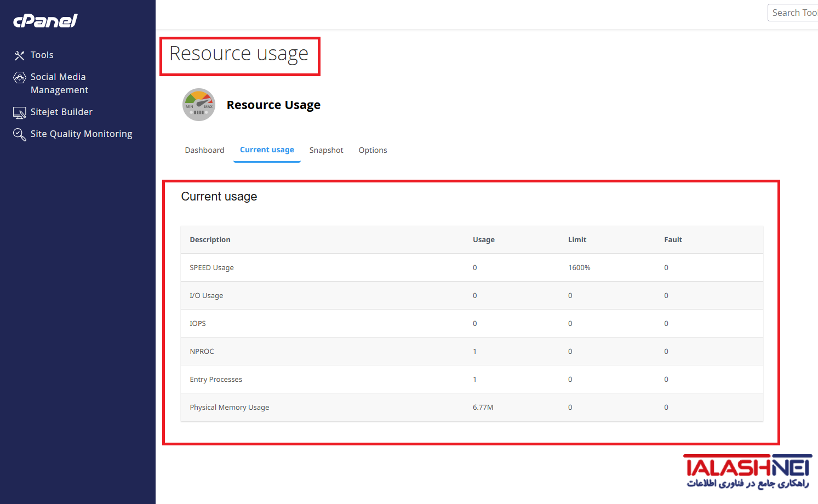Open the Options tab
The width and height of the screenshot is (818, 504).
coord(373,150)
